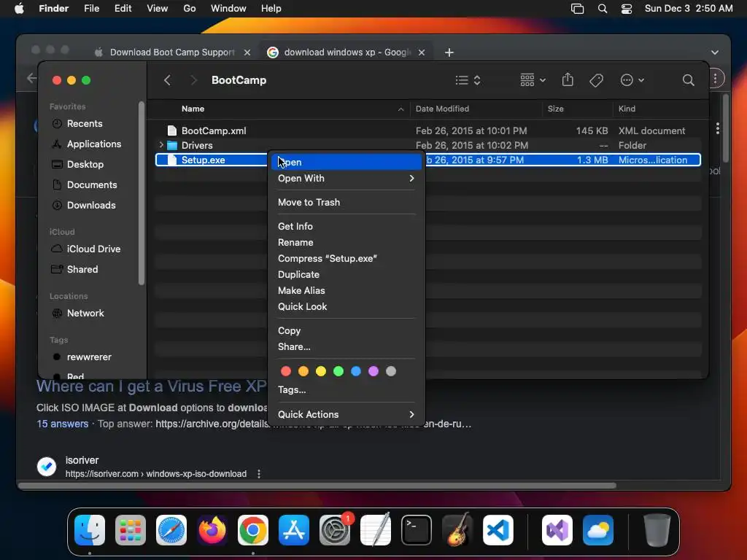Image resolution: width=747 pixels, height=560 pixels.
Task: Apply the blue tag color
Action: coord(356,371)
